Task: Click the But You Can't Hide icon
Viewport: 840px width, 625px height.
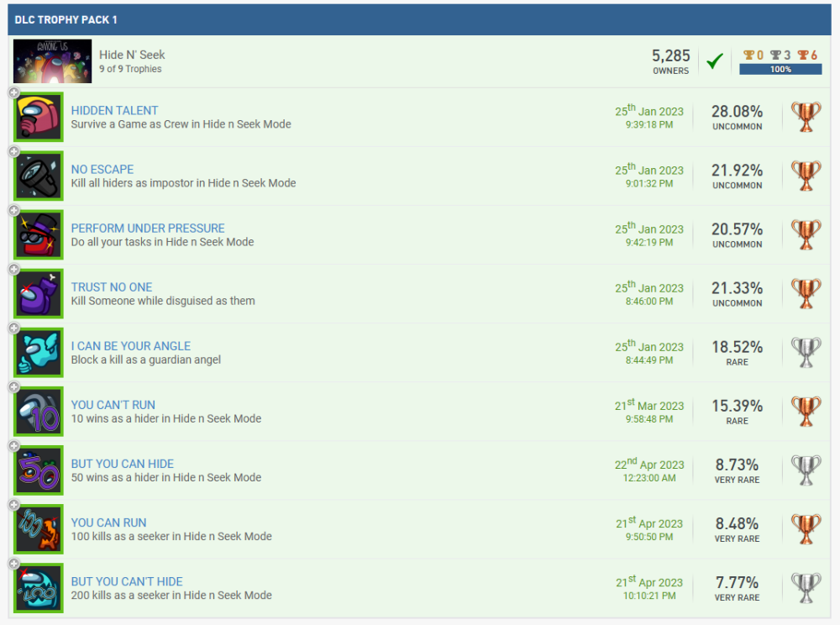Action: pos(39,588)
